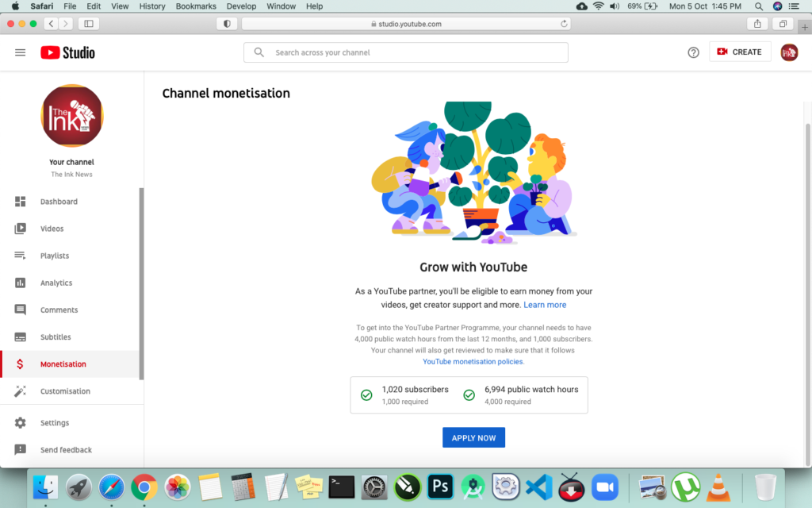The image size is (812, 508).
Task: Open Google Chrome from the Dock
Action: (x=144, y=487)
